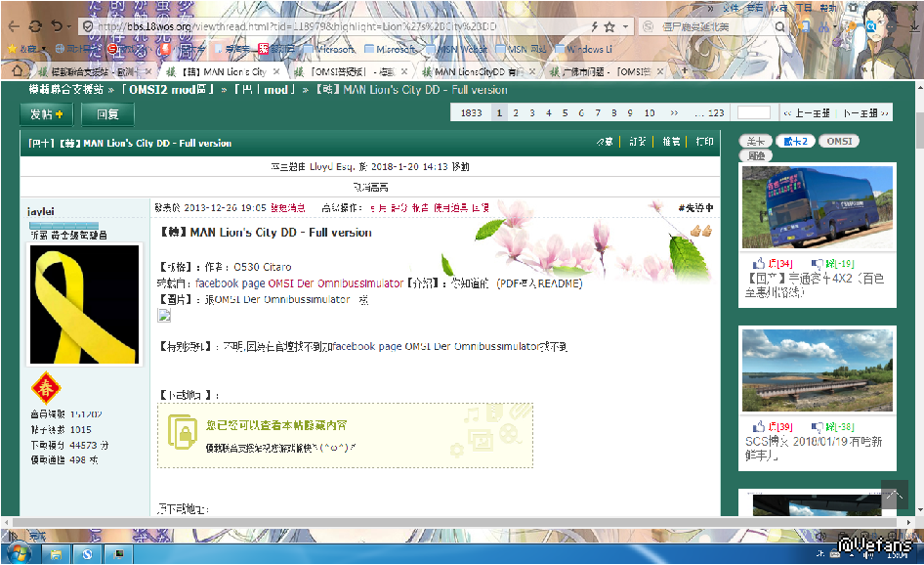
Task: Close the 'MAN Lion's City' active tab
Action: pyautogui.click(x=276, y=71)
